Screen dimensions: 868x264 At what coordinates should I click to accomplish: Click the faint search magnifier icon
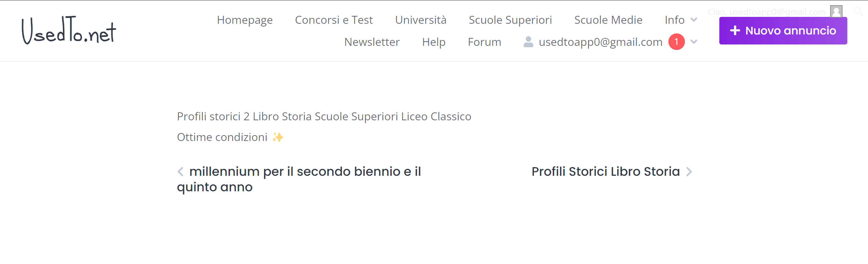coord(859,12)
